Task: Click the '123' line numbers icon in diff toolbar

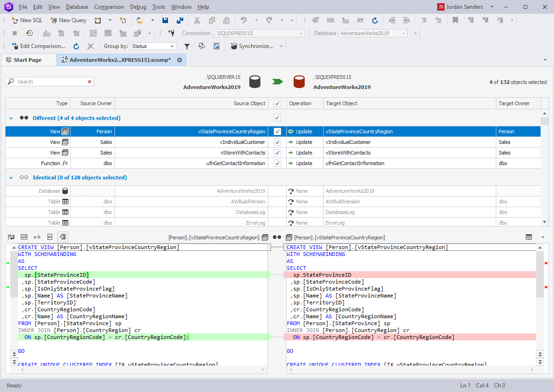Action: [x=24, y=237]
